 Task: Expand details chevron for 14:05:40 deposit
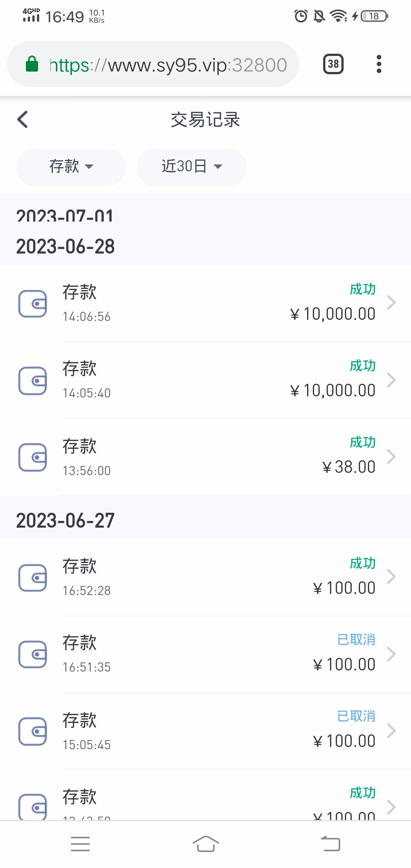[391, 380]
